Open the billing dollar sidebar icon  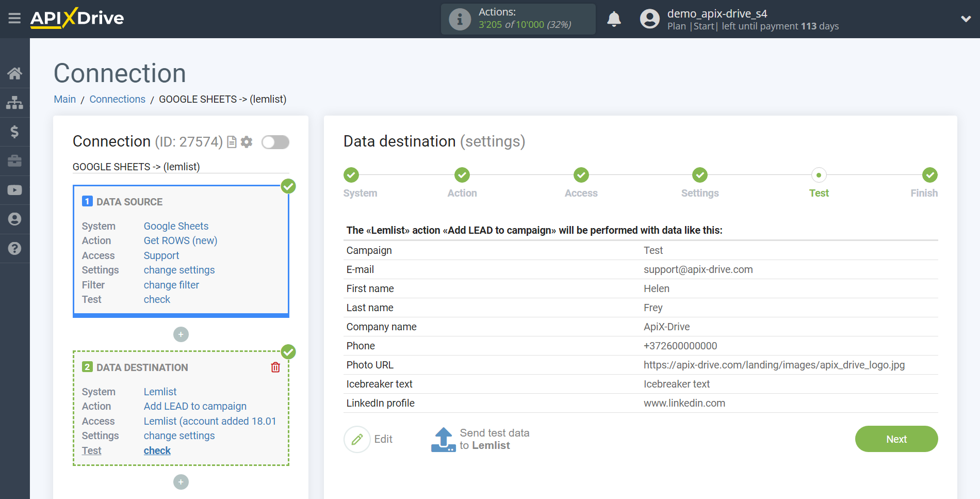pyautogui.click(x=14, y=132)
